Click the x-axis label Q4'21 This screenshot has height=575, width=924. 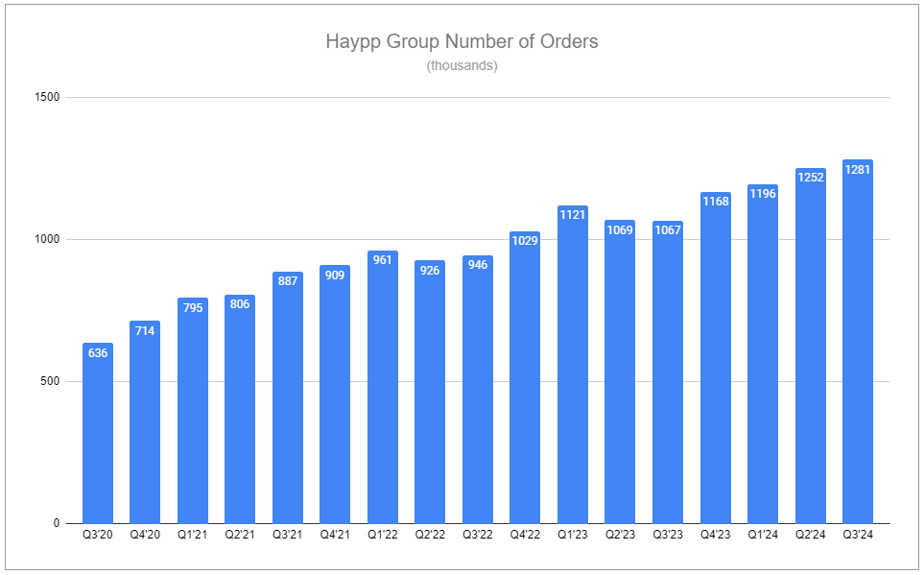(x=335, y=535)
